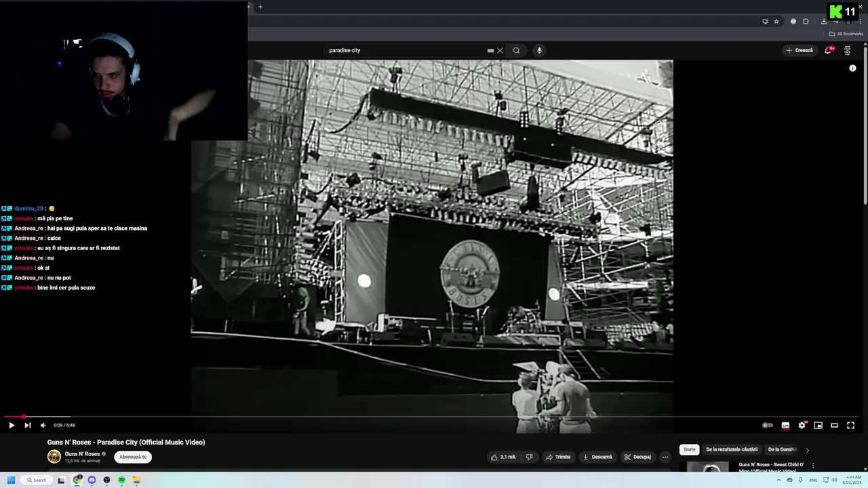
Task: Open Discord from the taskbar
Action: tap(92, 480)
